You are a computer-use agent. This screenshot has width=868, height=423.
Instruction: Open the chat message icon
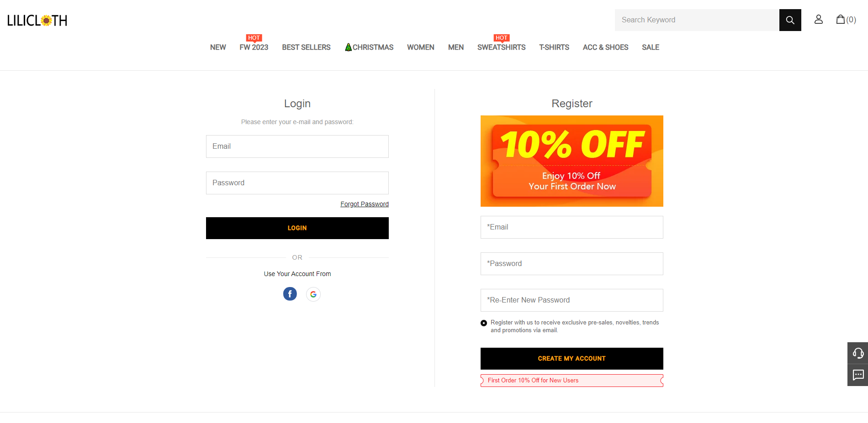point(858,375)
